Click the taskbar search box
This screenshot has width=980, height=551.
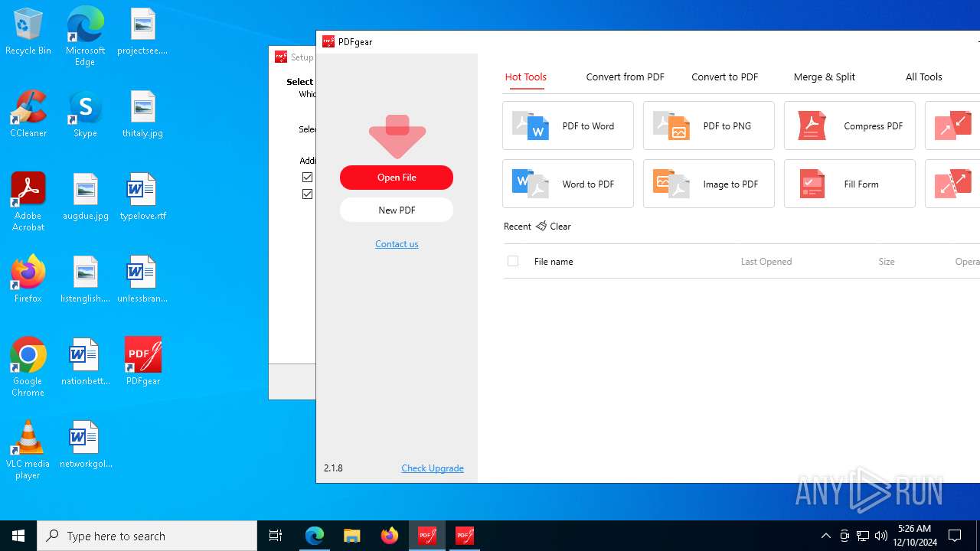147,536
